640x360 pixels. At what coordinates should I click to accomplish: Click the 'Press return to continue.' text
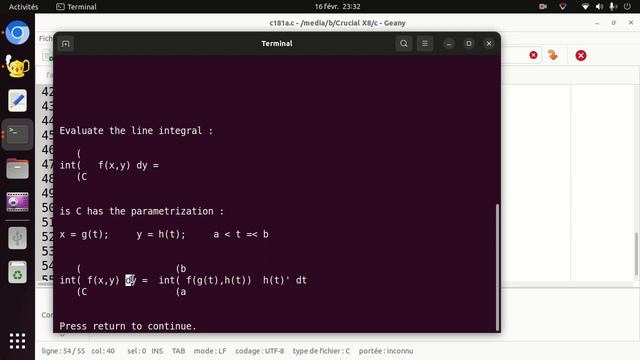point(128,326)
